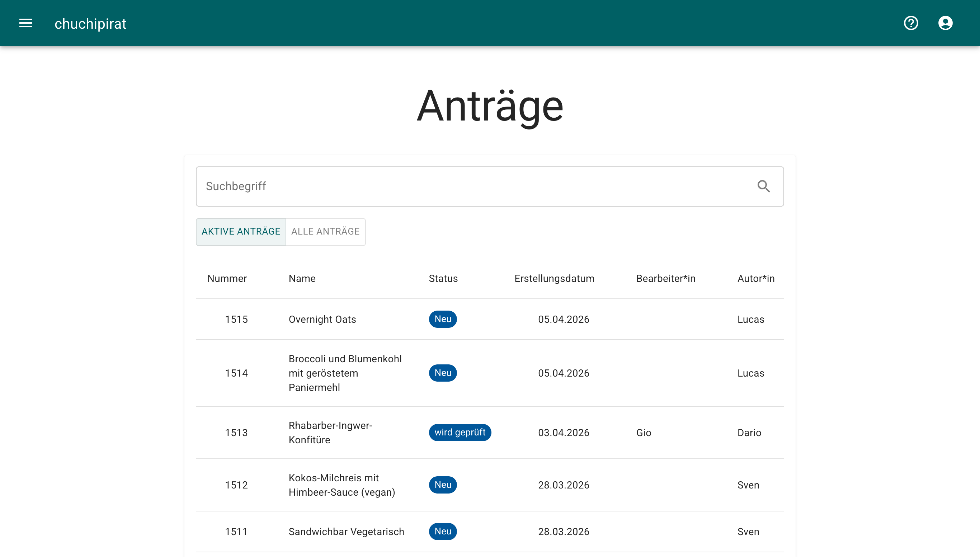The width and height of the screenshot is (980, 557).
Task: Click author Lucas in row 1515
Action: (x=750, y=320)
